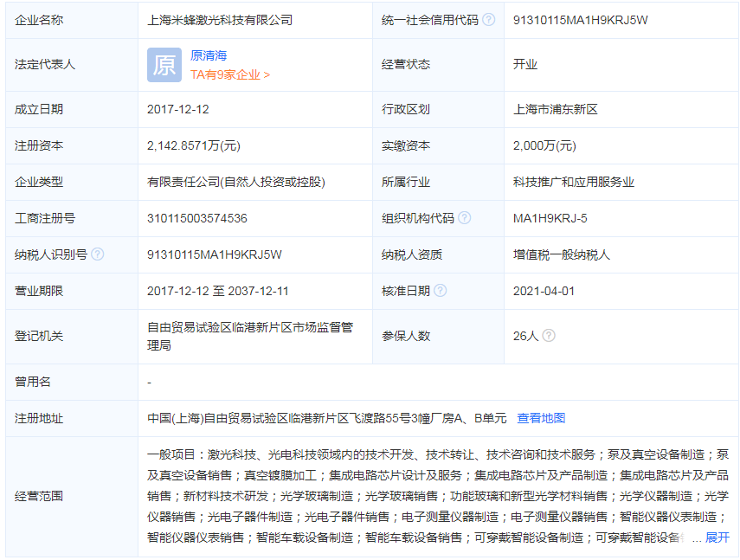The width and height of the screenshot is (740, 560).
Task: Click help icon beside 统一社会信用代码
Action: (489, 20)
